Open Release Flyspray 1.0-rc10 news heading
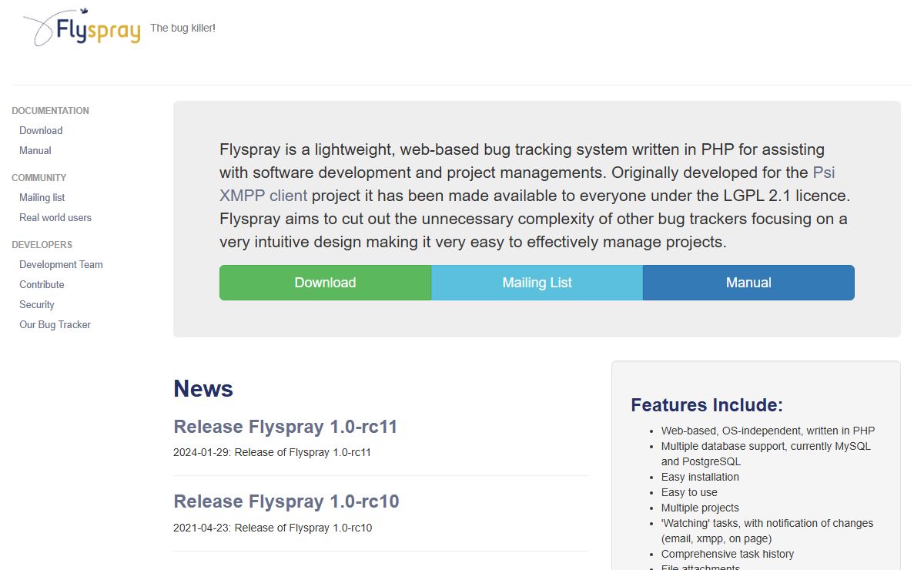The height and width of the screenshot is (570, 924). point(286,501)
